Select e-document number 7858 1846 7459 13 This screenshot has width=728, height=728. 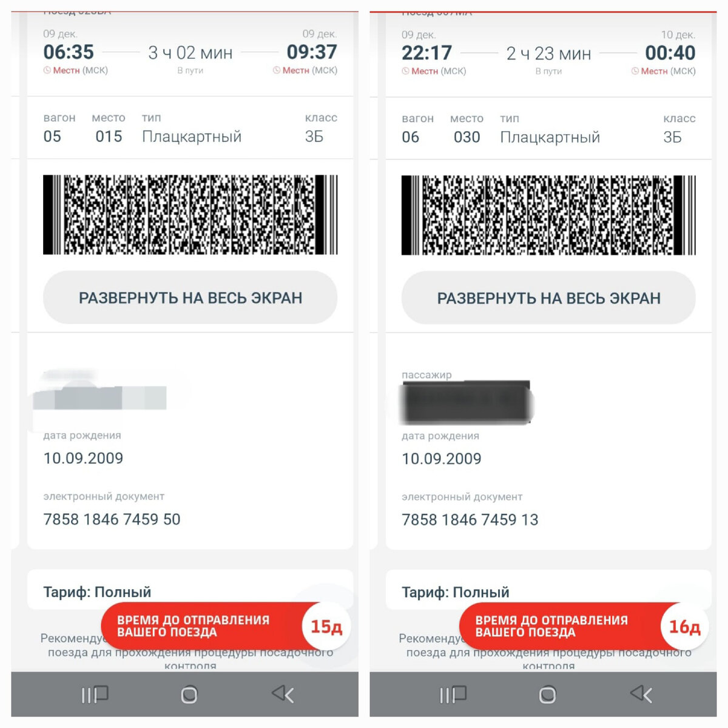click(x=470, y=520)
